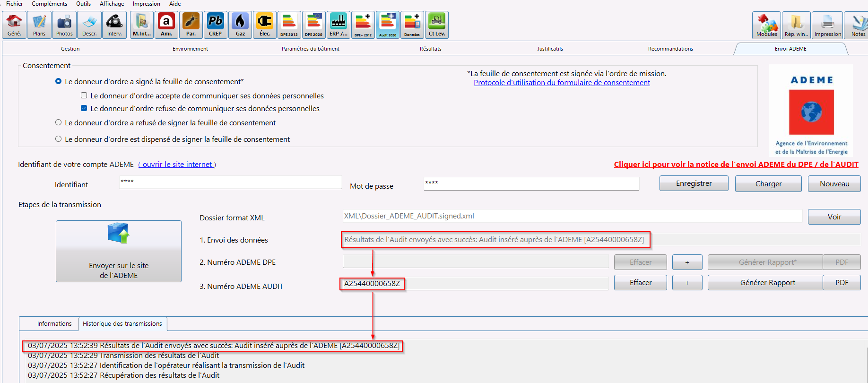Screen dimensions: 868x383
Task: Open the Descr. description module
Action: (89, 25)
